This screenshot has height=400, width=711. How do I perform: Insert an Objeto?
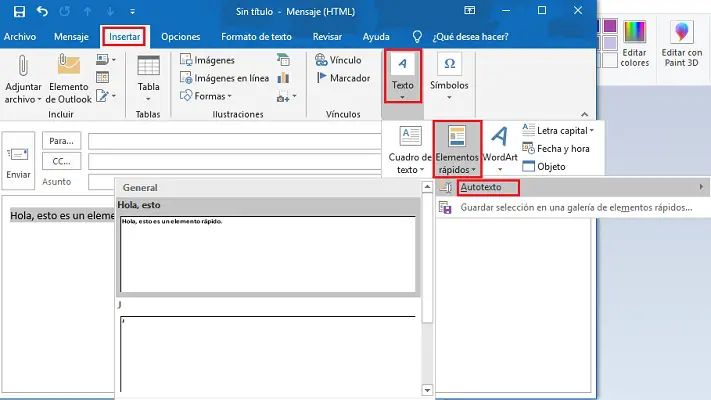coord(544,166)
